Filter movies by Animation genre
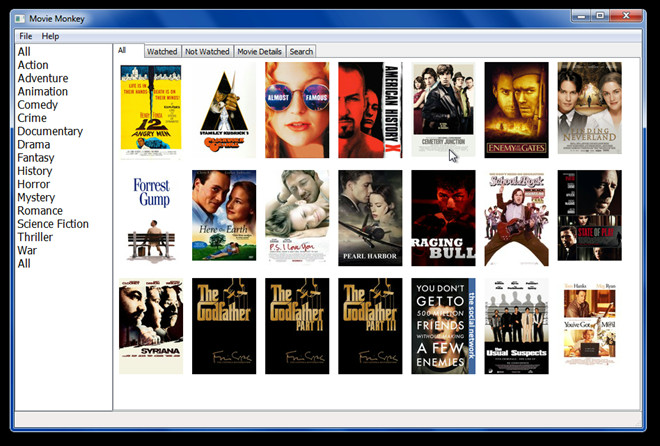 (x=43, y=91)
